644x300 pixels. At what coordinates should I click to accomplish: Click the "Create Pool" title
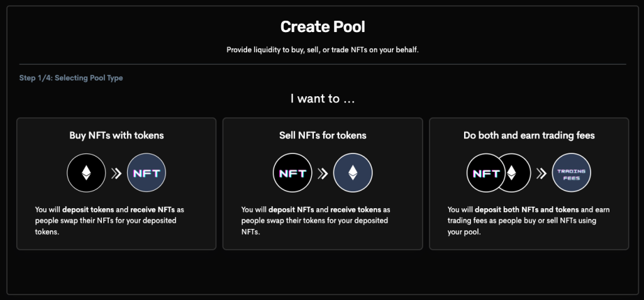(323, 27)
